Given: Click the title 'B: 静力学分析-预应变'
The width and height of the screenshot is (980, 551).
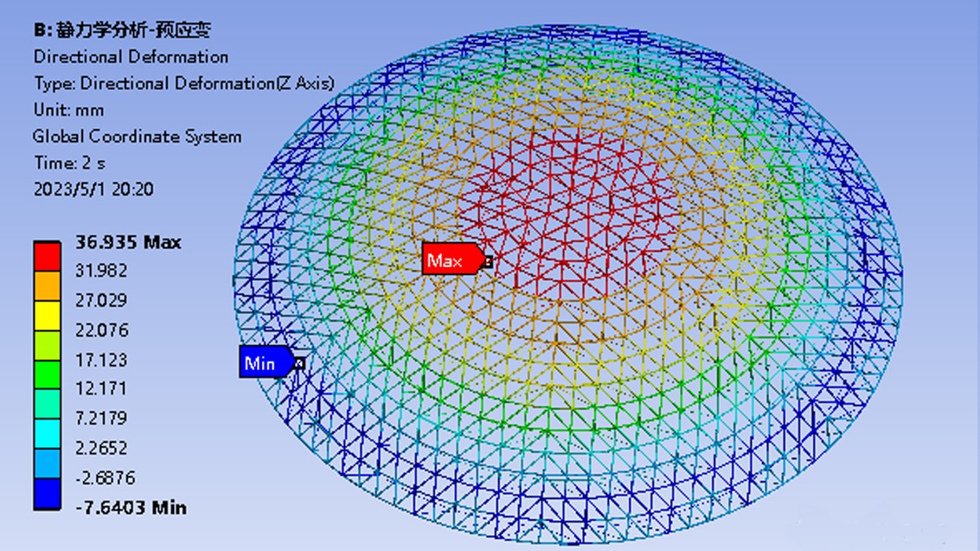Looking at the screenshot, I should click(x=123, y=30).
